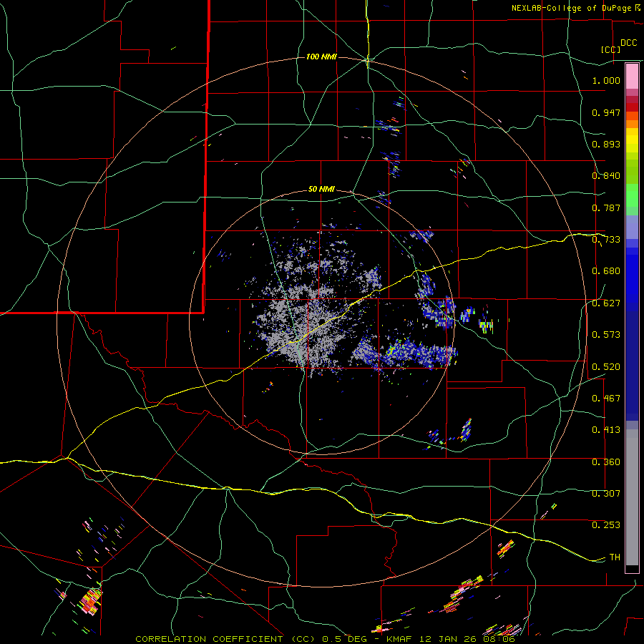Click the black radar site dot
The height and width of the screenshot is (644, 644).
tap(323, 321)
